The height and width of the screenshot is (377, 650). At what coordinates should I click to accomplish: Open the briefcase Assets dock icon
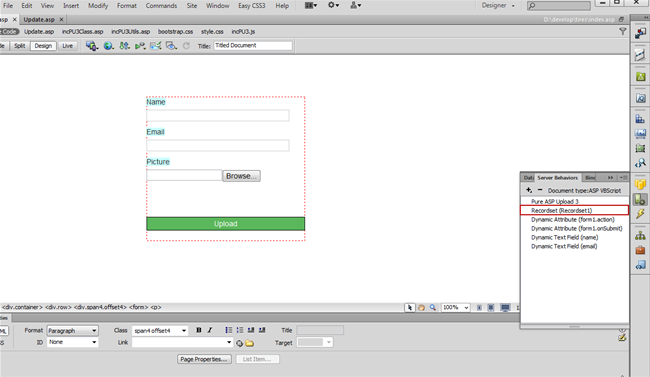coord(640,250)
